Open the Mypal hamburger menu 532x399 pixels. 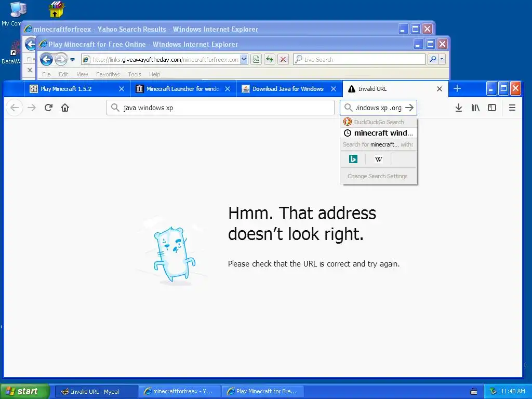(x=512, y=108)
